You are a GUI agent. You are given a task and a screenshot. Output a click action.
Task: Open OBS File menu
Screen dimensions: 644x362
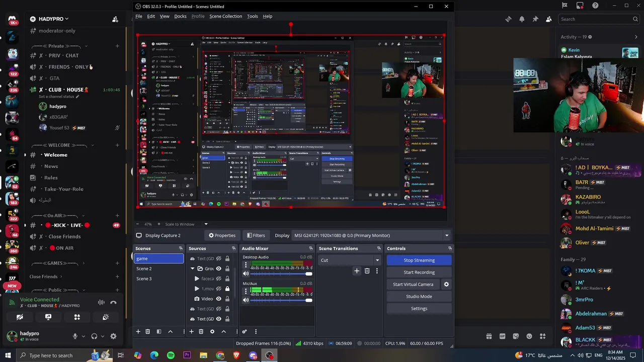coord(139,16)
